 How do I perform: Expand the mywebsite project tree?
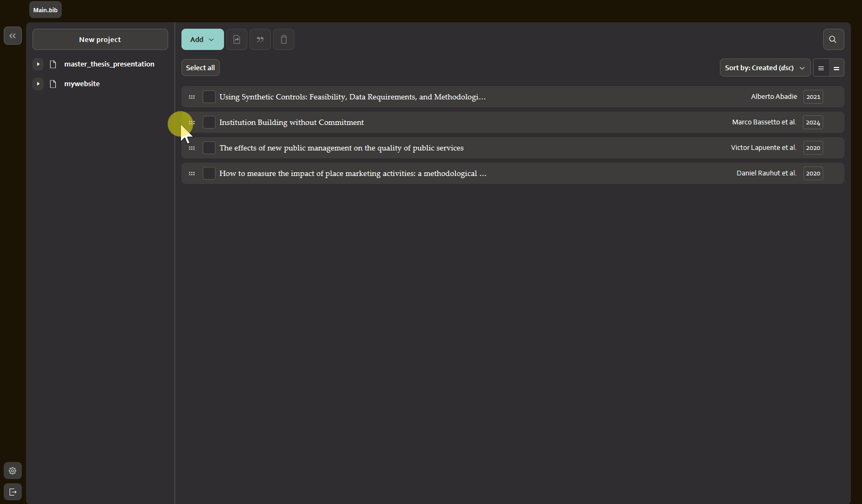tap(38, 83)
